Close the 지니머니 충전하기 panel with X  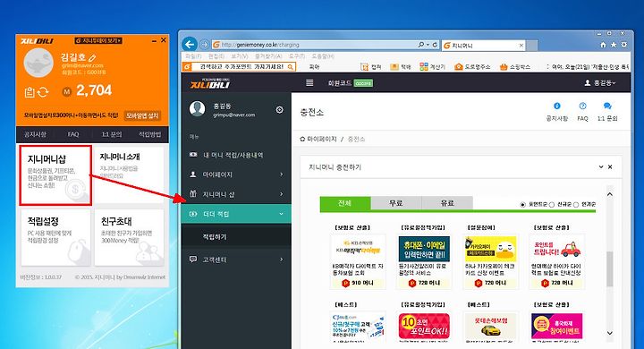pos(610,167)
